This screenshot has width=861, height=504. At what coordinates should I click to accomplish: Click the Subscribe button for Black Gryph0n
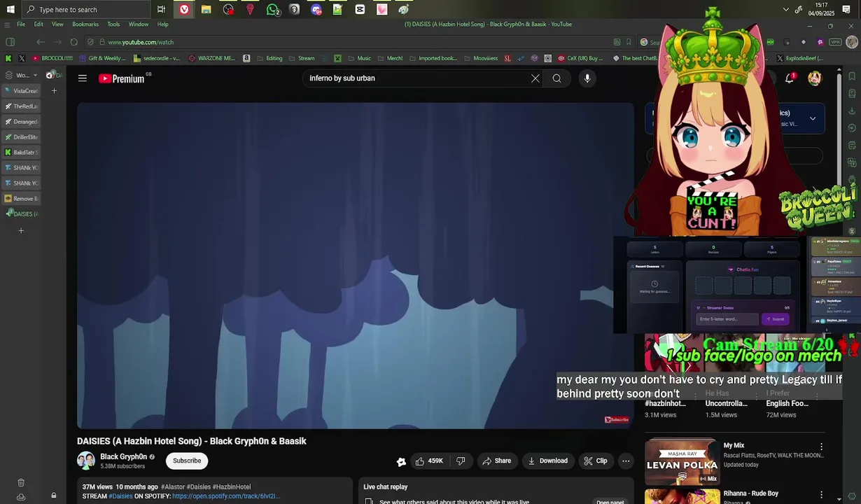(x=187, y=461)
